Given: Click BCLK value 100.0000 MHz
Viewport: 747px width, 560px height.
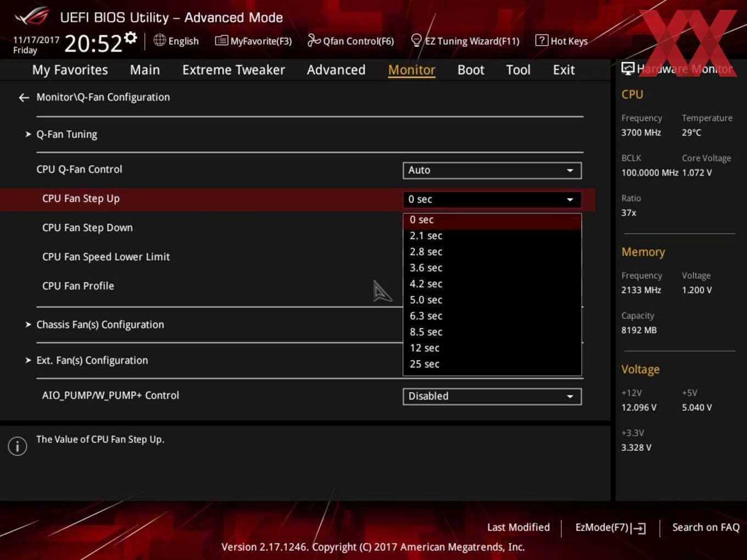Looking at the screenshot, I should (650, 172).
